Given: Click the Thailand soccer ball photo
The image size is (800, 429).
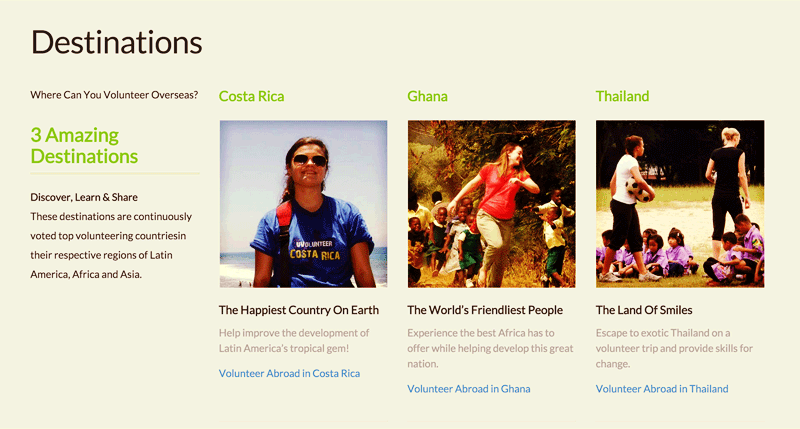Looking at the screenshot, I should coord(680,204).
